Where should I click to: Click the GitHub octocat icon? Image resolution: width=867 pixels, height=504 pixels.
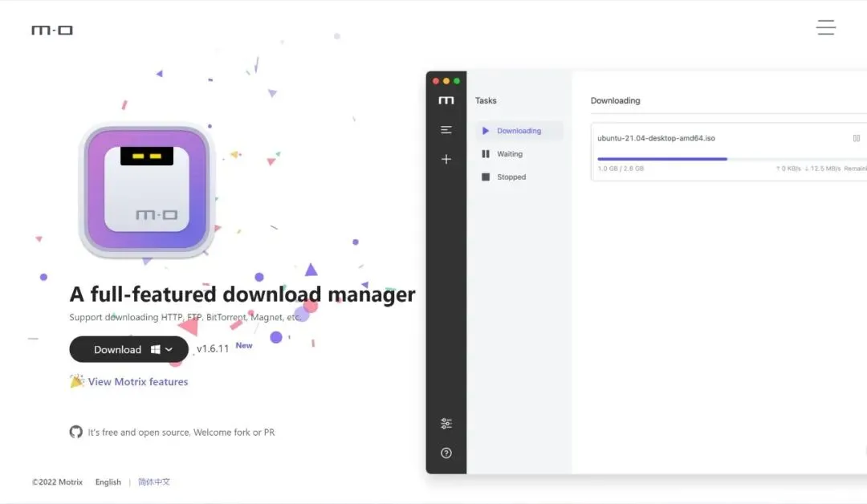[x=75, y=432]
